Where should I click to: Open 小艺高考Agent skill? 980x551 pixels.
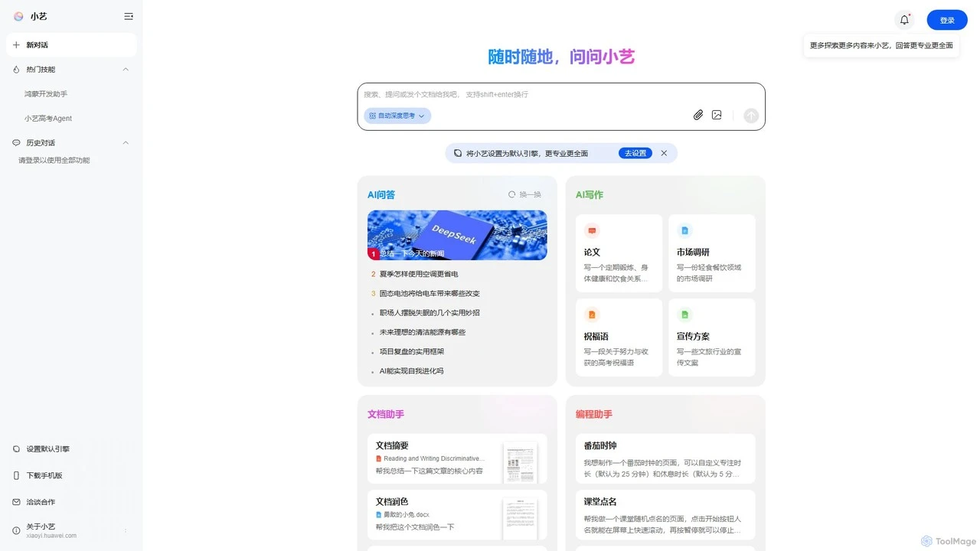pos(48,119)
